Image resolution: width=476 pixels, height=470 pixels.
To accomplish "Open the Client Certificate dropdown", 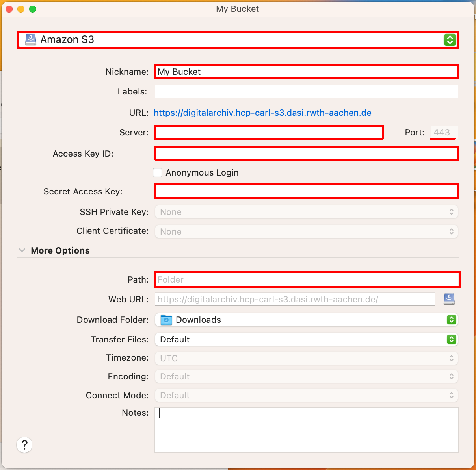I will [306, 231].
